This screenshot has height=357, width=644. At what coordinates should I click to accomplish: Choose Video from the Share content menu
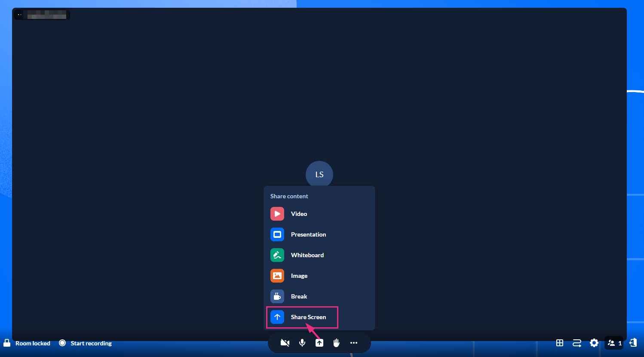pos(319,214)
